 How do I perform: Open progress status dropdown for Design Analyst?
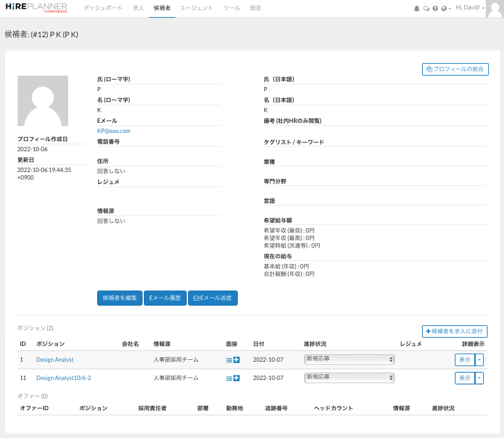pos(349,359)
